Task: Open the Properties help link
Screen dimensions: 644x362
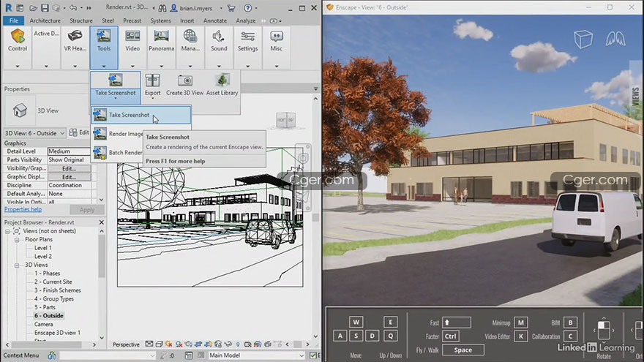Action: (x=23, y=209)
